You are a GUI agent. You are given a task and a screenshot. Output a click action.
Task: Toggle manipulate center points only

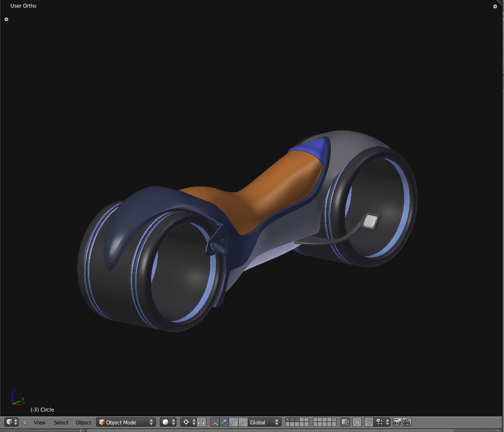(202, 422)
